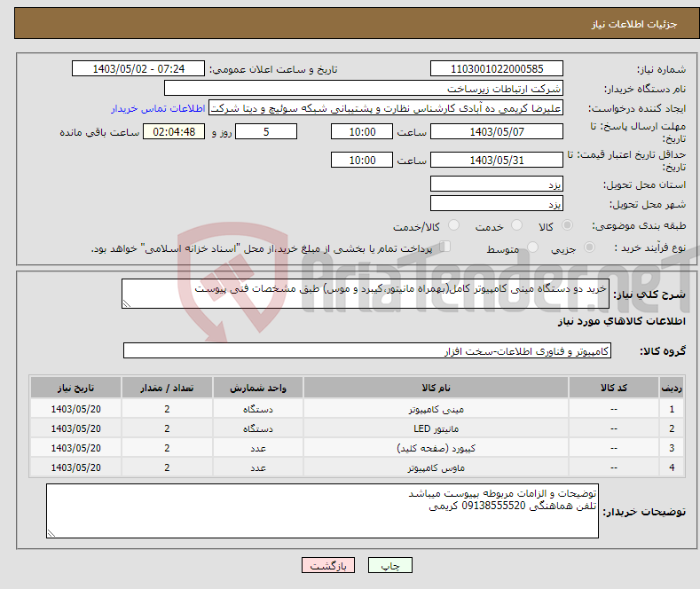Click the buyer notes text area
The width and height of the screenshot is (700, 589).
tap(322, 511)
